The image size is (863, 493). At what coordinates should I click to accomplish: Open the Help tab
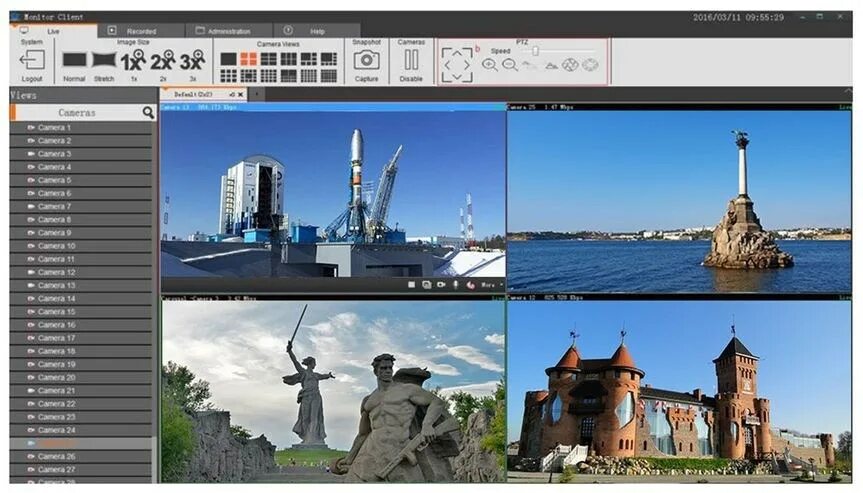click(x=317, y=31)
